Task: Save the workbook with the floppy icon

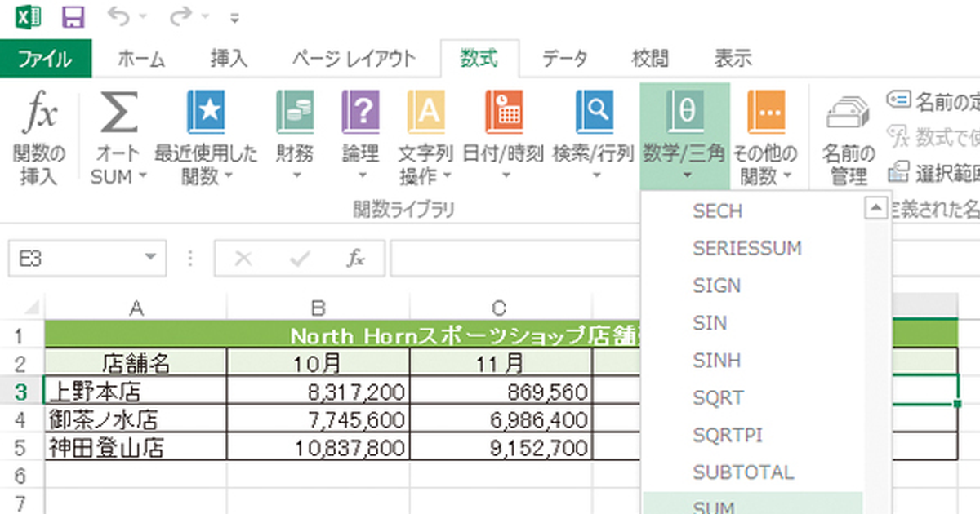Action: pos(73,17)
